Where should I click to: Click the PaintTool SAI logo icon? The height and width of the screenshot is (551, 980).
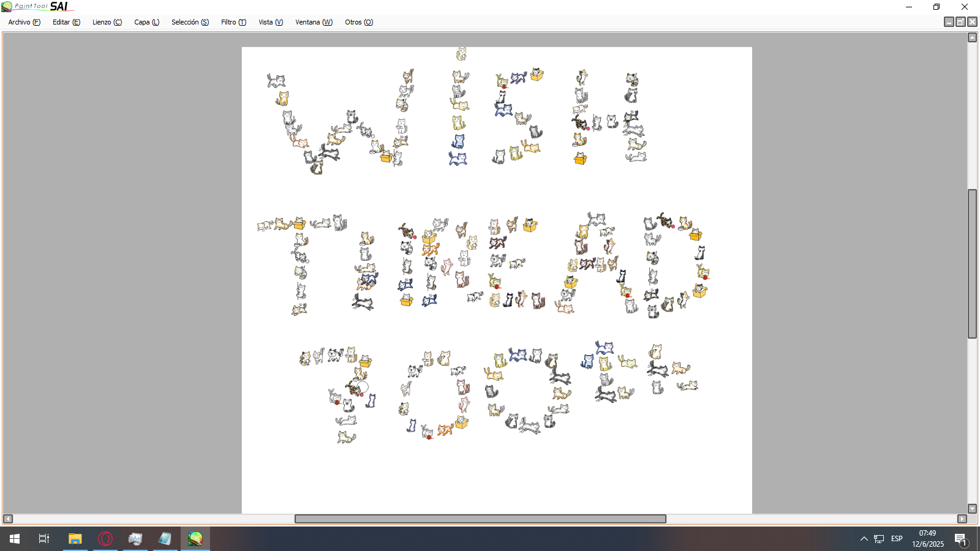(x=7, y=7)
